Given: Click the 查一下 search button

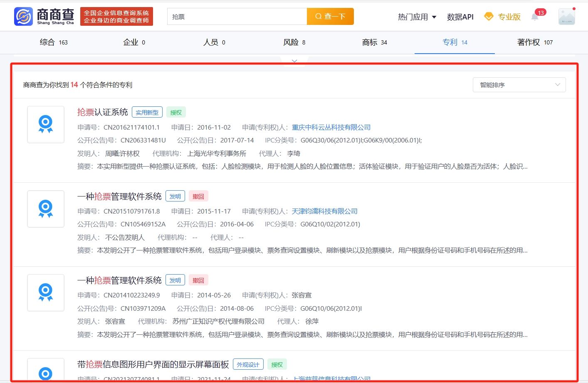Looking at the screenshot, I should pyautogui.click(x=330, y=17).
